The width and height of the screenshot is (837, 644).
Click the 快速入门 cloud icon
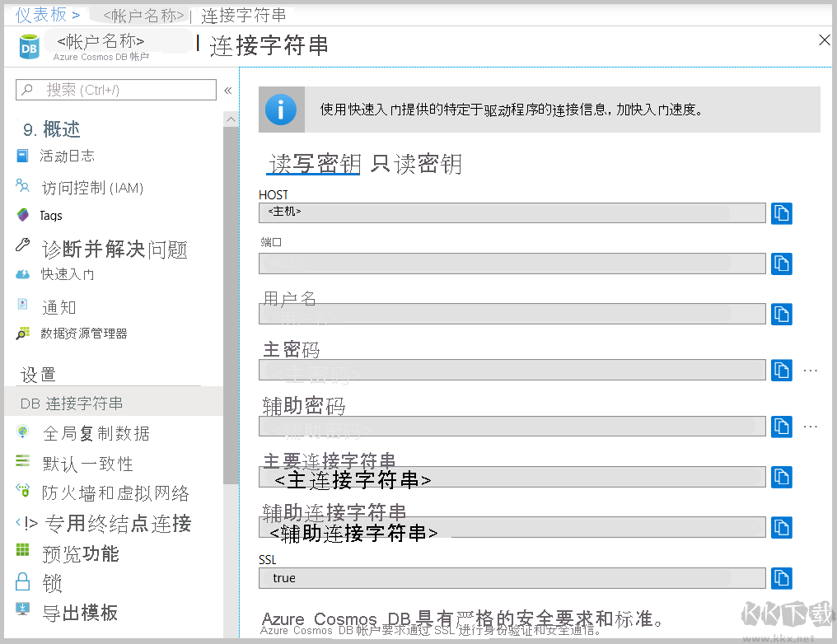coord(22,274)
